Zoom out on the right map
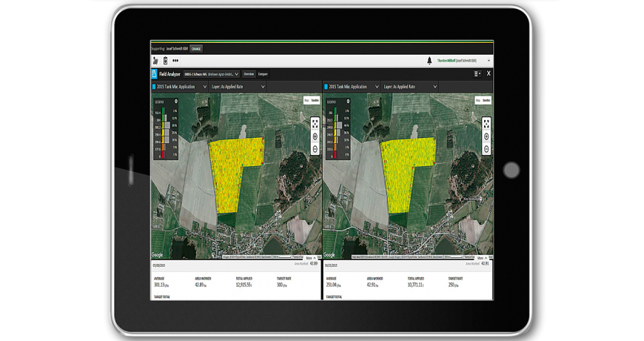 [486, 149]
